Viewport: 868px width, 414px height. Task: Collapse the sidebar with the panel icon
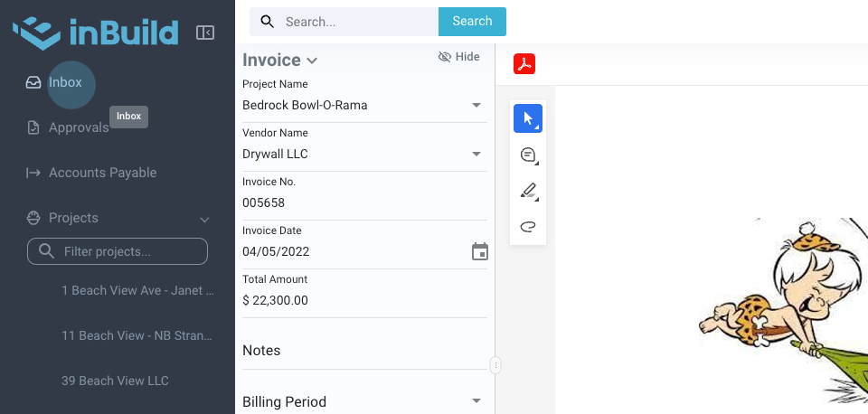pos(205,33)
